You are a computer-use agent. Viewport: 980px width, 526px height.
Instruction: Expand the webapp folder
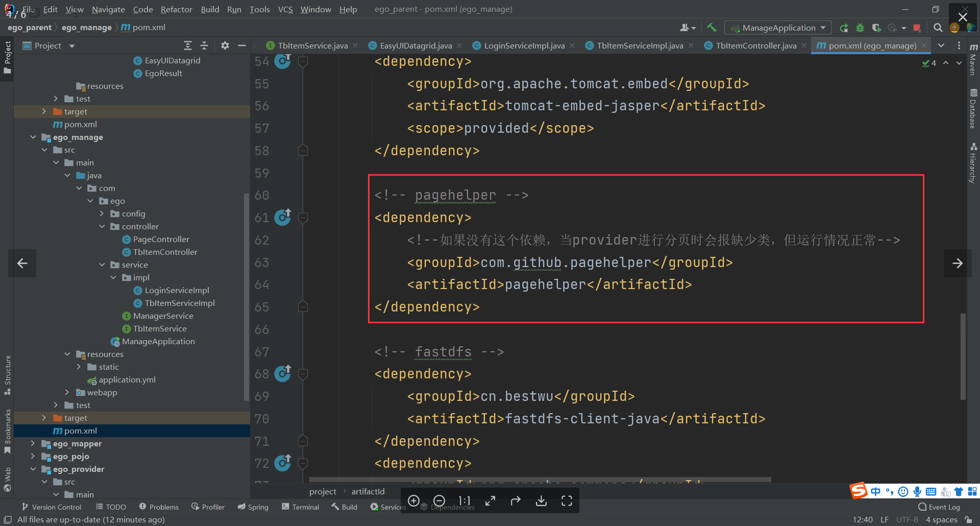(x=67, y=392)
